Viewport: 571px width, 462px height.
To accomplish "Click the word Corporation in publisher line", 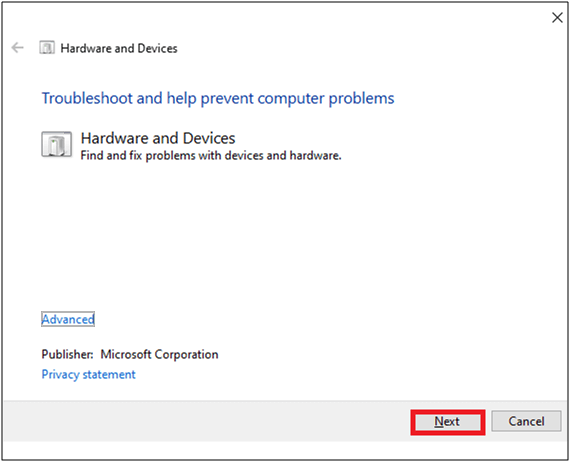I will tap(186, 355).
